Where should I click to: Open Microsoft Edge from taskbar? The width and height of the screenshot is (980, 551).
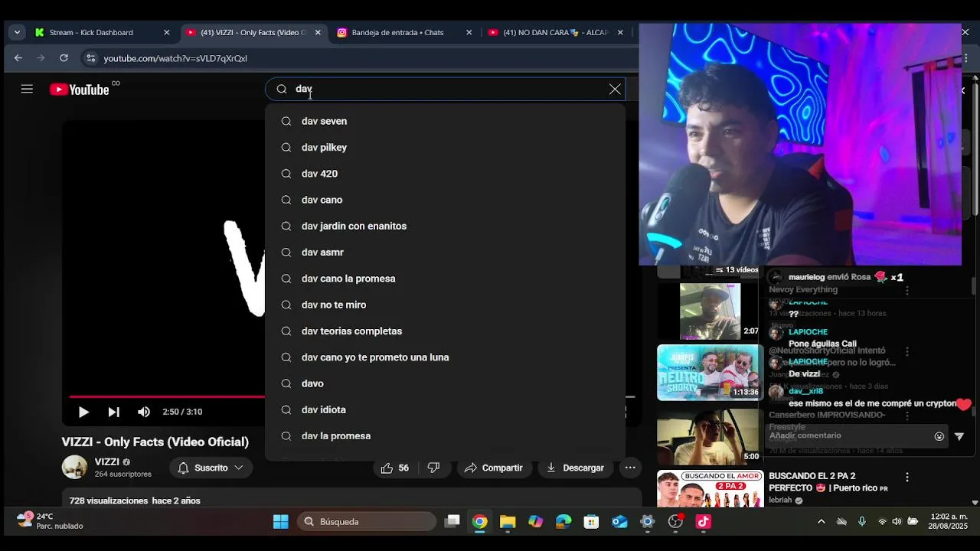(563, 522)
